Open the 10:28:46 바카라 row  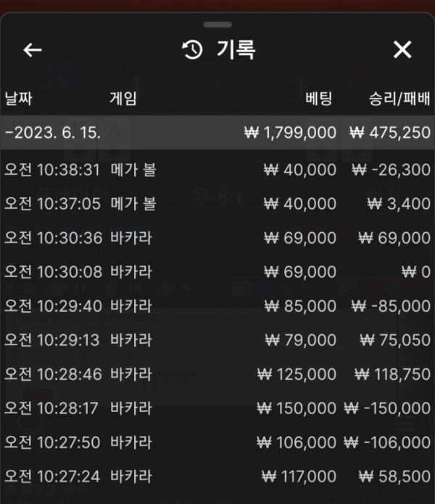point(217,374)
